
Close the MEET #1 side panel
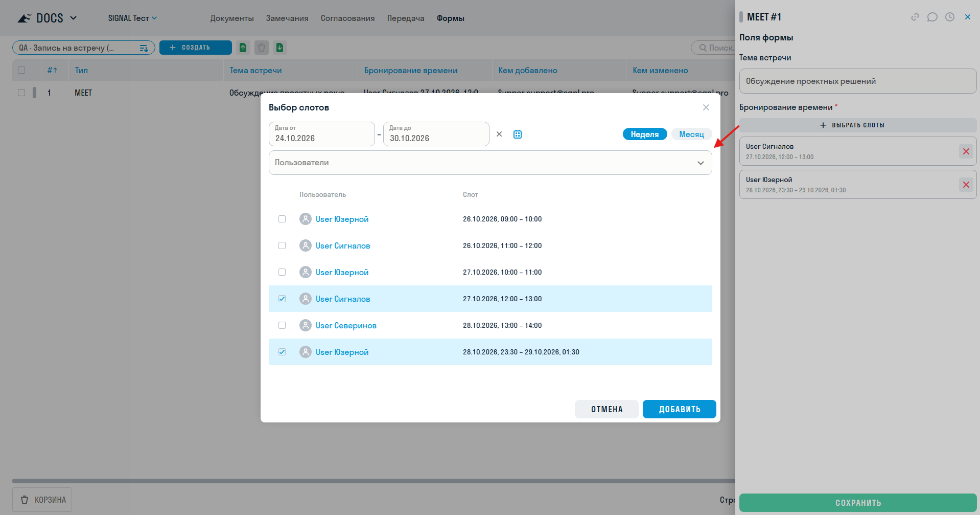(968, 17)
